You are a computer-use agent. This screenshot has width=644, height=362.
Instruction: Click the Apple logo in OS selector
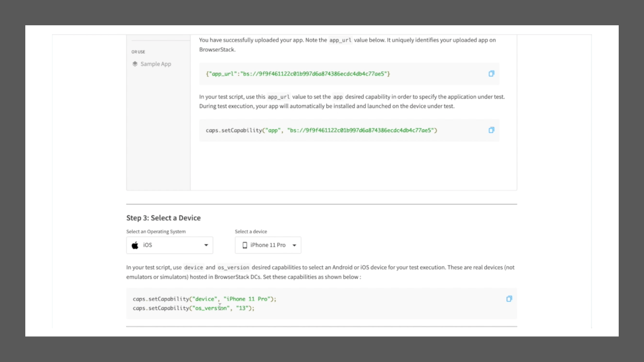pos(135,245)
